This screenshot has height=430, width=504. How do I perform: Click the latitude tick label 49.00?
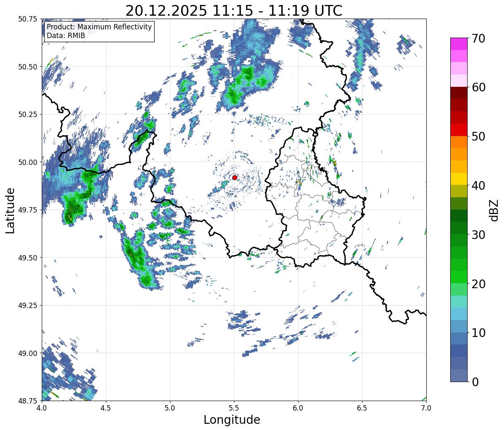[28, 353]
